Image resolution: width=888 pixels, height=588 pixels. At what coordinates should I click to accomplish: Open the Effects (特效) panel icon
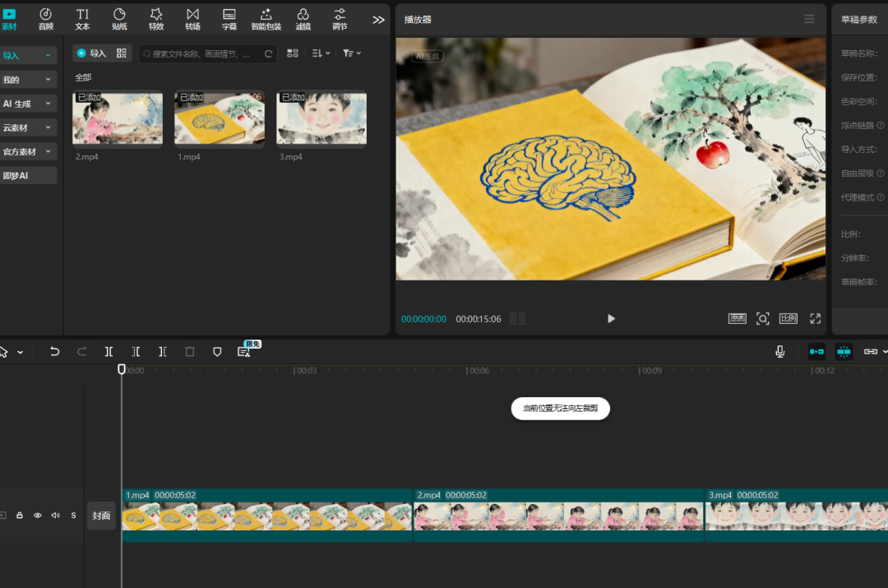156,19
